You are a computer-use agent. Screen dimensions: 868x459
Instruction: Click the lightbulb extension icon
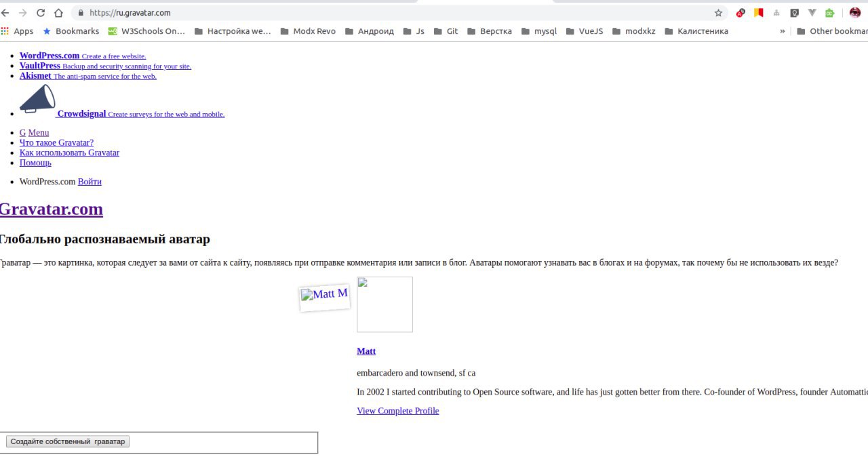(794, 13)
